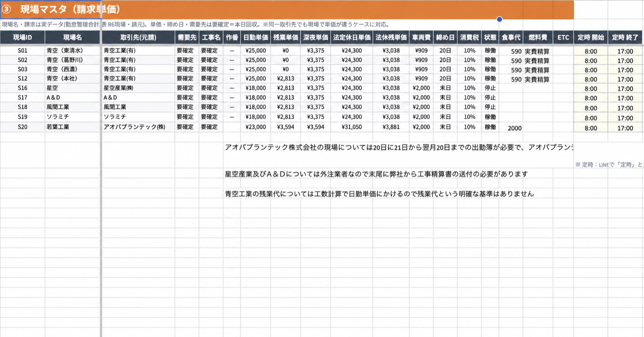Select the 風間工業 client cell

point(138,107)
